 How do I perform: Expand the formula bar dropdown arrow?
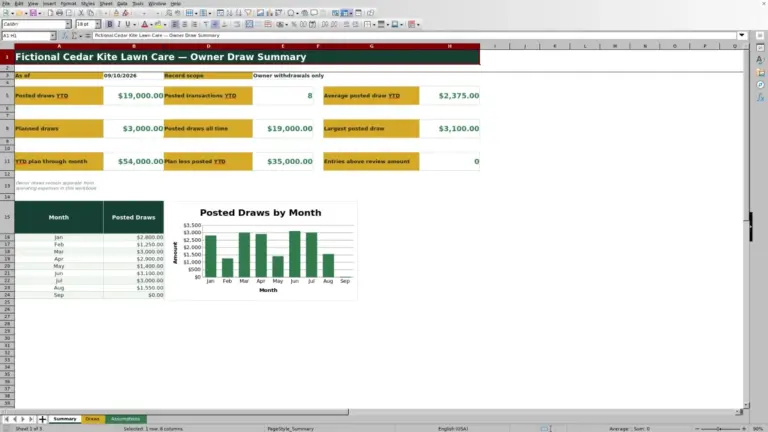[x=742, y=35]
